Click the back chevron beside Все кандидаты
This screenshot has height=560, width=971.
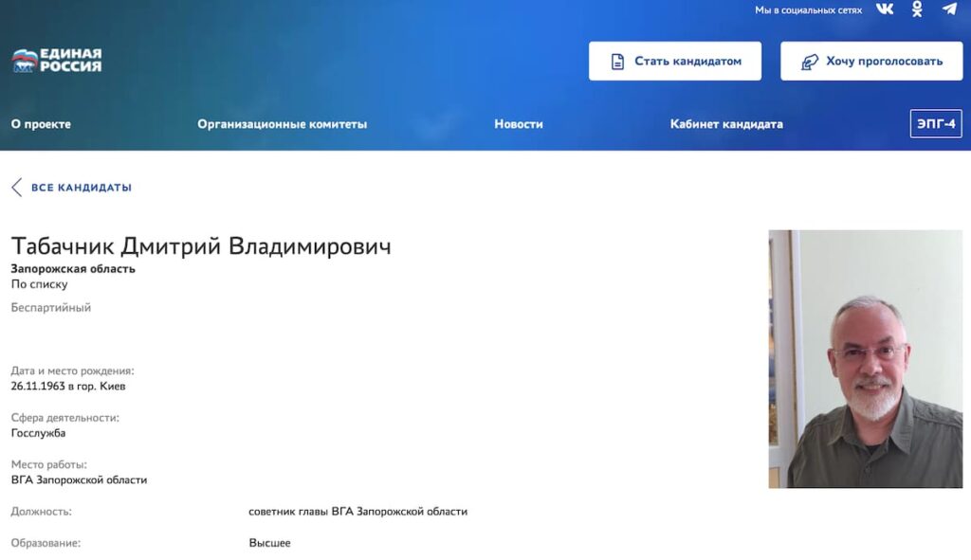pos(16,188)
